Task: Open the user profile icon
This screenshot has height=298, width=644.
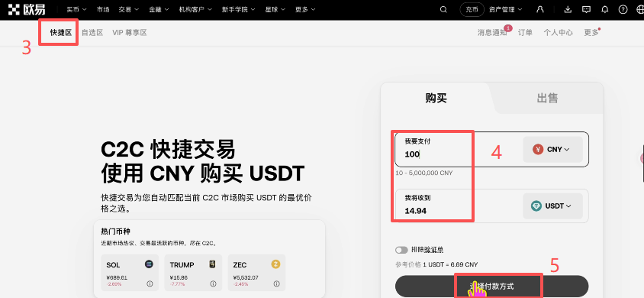Action: [540, 9]
